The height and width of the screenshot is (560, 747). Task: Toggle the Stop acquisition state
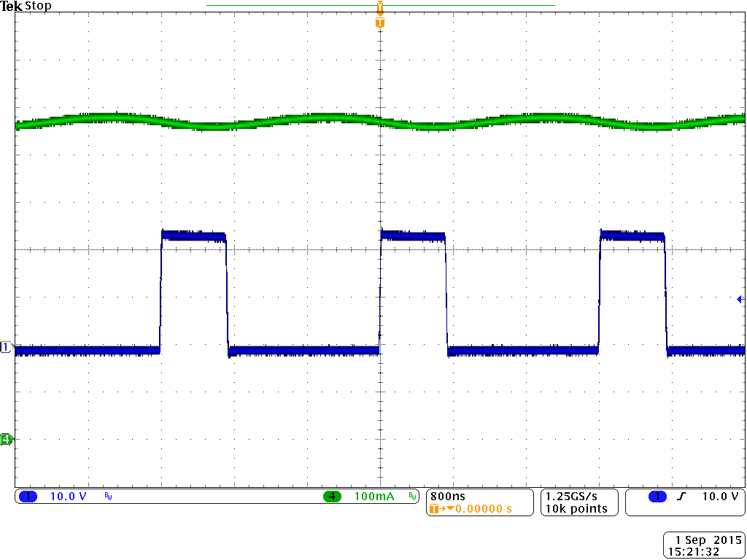click(x=37, y=6)
